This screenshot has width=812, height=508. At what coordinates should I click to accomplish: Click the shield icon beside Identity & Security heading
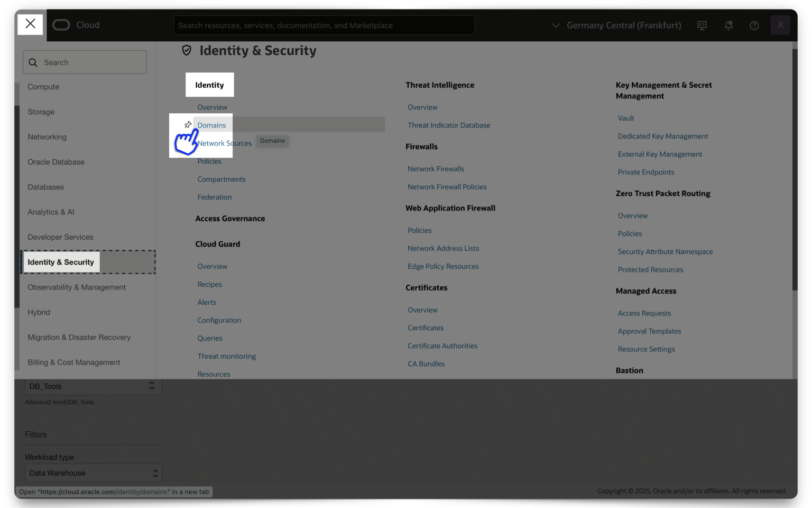(187, 50)
